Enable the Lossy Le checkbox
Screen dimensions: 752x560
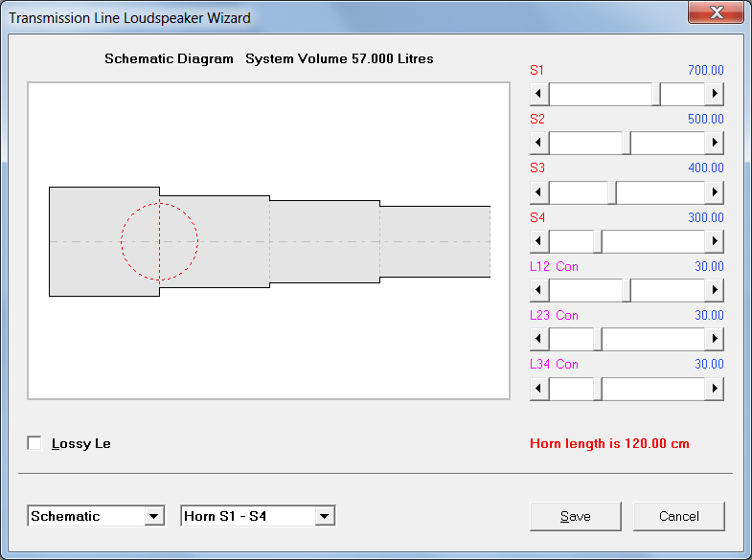(x=34, y=443)
